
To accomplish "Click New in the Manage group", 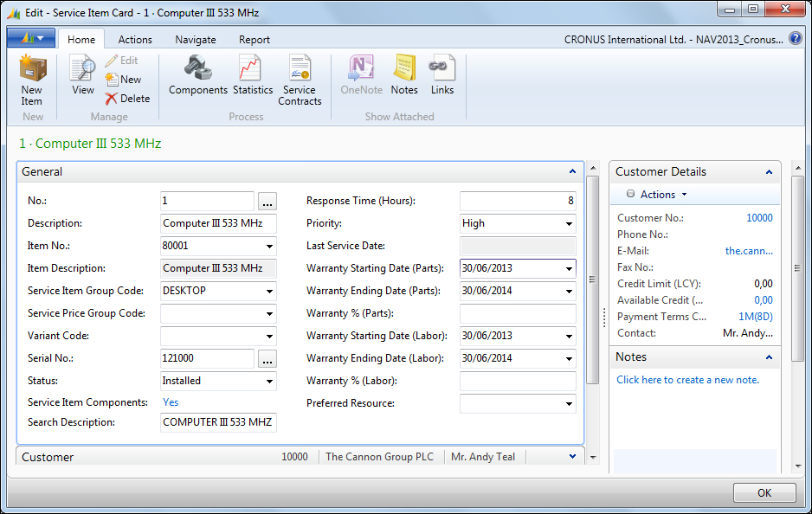I will click(x=123, y=80).
